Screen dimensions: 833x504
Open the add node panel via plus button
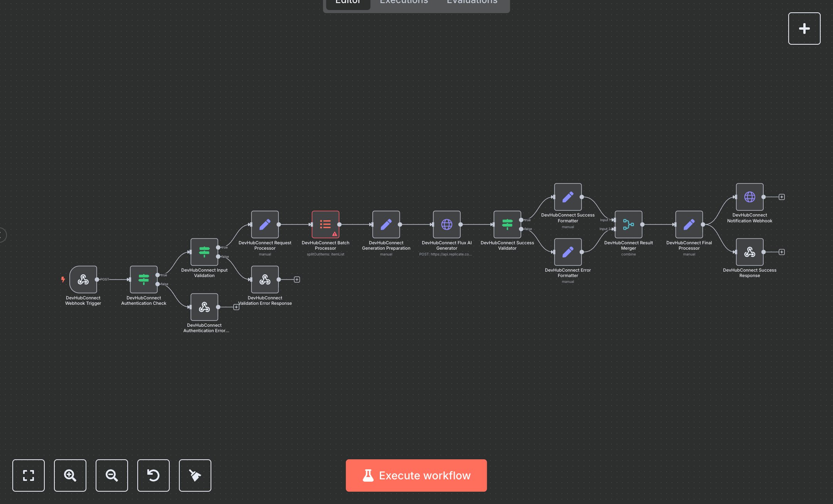tap(804, 28)
